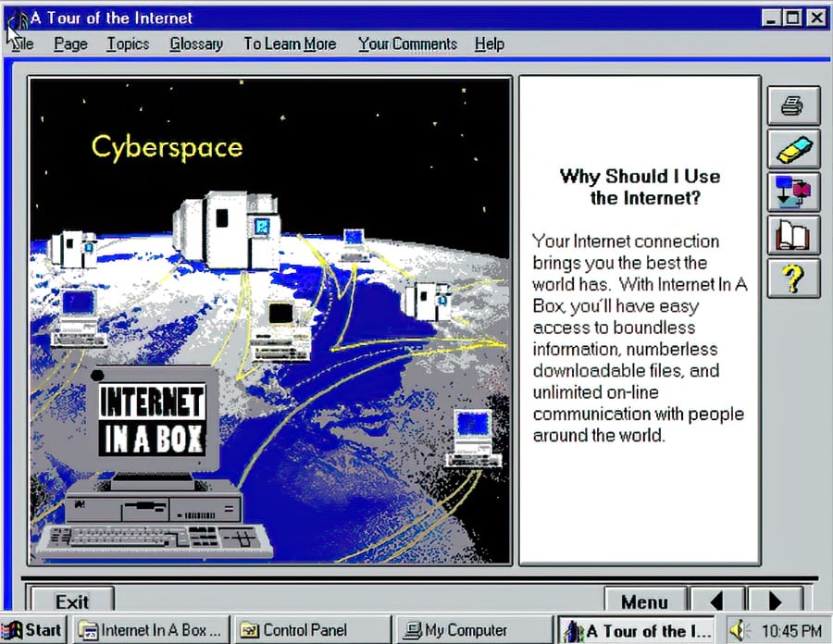Click the speaker icon in the system tray
Viewport: 833px width, 644px height.
tap(738, 630)
